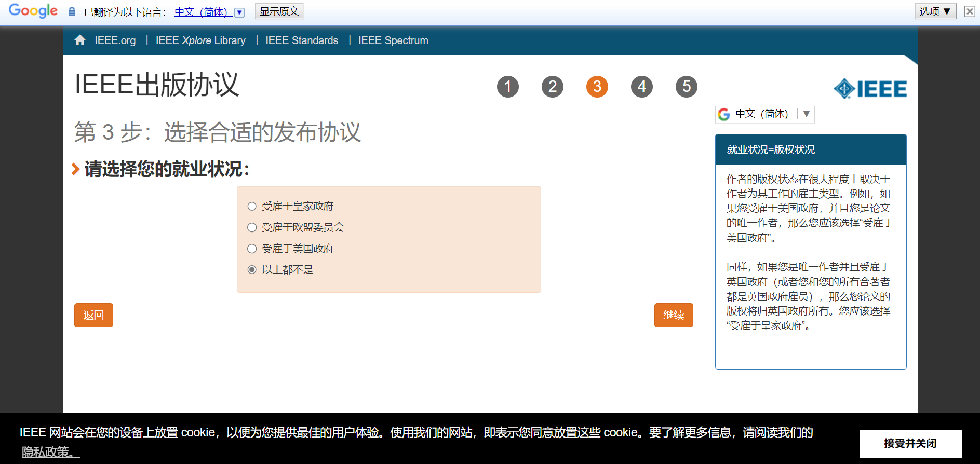Image resolution: width=980 pixels, height=464 pixels.
Task: Click 接受并关闭 cookie button
Action: pos(910,443)
